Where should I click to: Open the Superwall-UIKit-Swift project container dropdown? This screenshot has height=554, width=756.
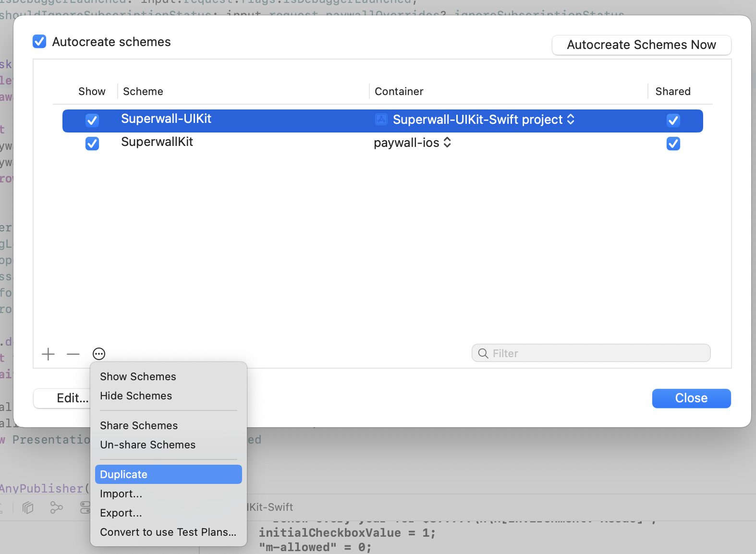[571, 120]
